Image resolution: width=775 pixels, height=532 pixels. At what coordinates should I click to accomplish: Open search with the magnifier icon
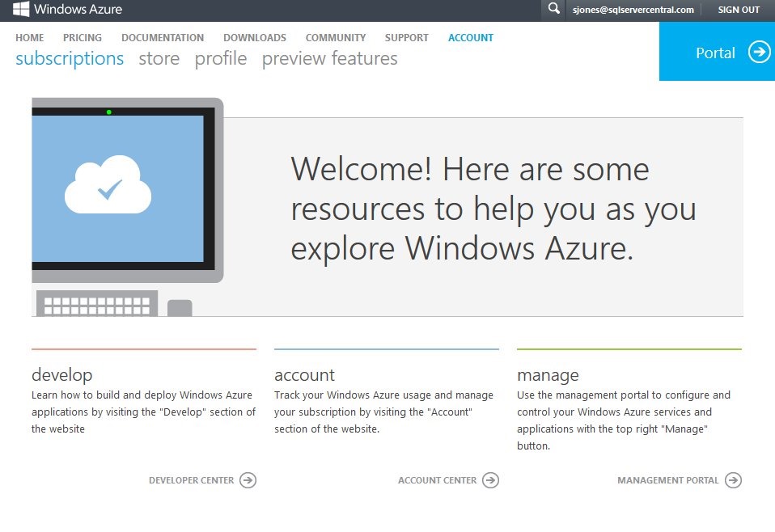(x=553, y=9)
